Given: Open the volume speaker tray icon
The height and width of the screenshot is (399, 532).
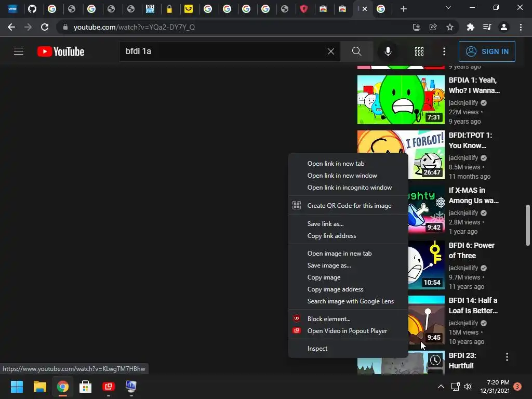Looking at the screenshot, I should (468, 387).
